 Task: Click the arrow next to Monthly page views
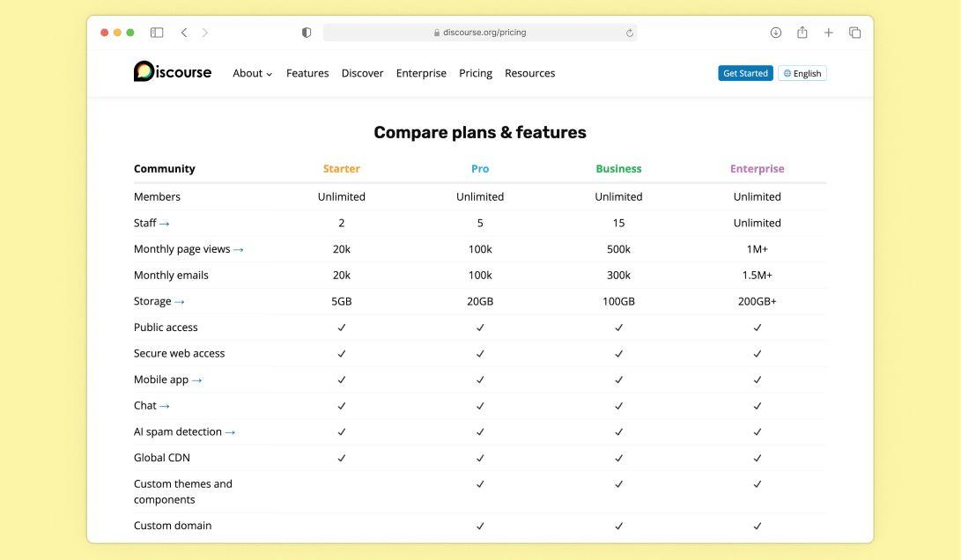pyautogui.click(x=239, y=249)
